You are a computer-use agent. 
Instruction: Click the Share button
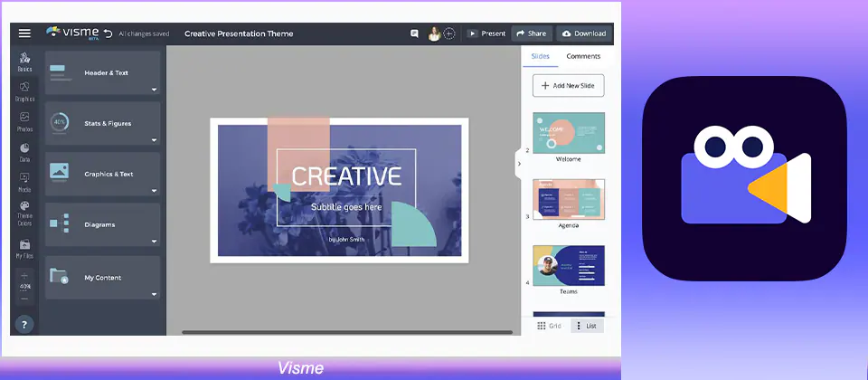532,33
